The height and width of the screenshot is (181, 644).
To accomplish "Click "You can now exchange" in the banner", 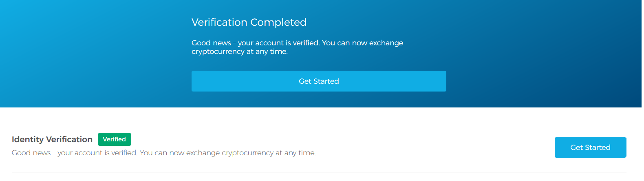I will click(x=362, y=43).
